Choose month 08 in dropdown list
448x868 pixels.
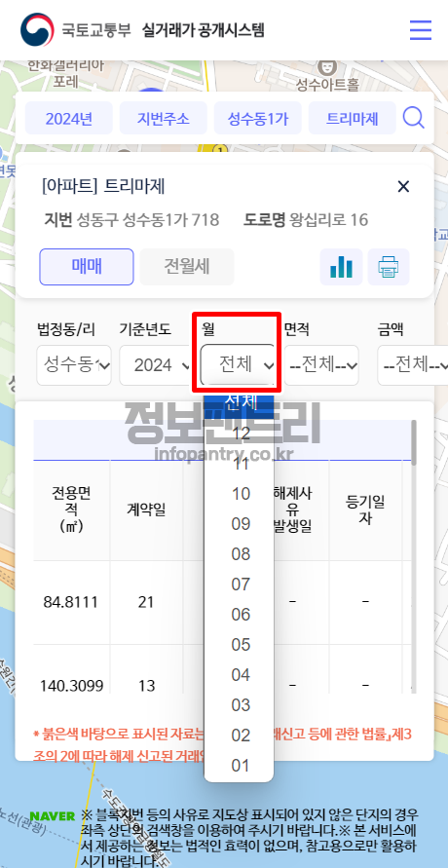pos(239,554)
